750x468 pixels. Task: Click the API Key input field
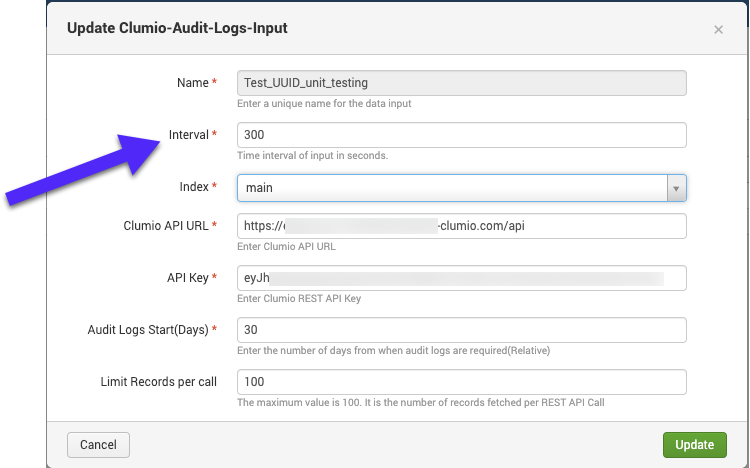coord(462,278)
